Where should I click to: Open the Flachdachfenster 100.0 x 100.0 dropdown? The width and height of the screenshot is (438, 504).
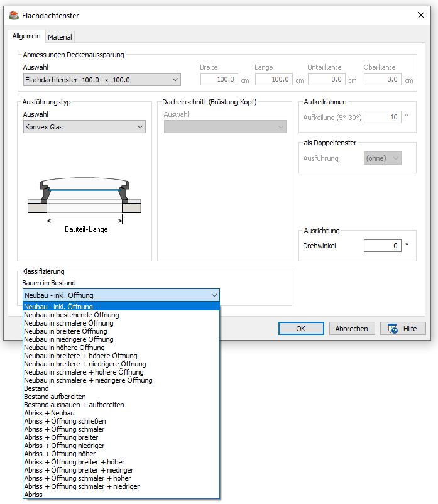pyautogui.click(x=101, y=80)
